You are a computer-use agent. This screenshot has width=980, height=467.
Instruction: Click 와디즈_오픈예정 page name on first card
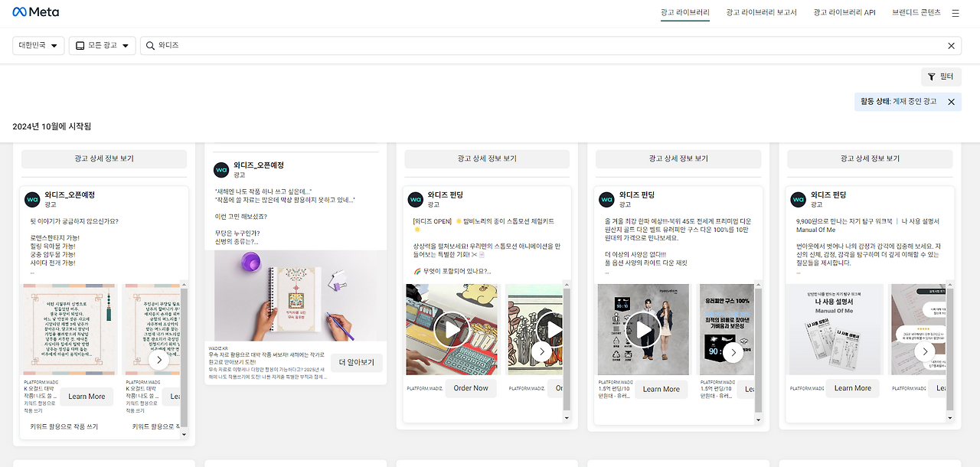coord(70,195)
